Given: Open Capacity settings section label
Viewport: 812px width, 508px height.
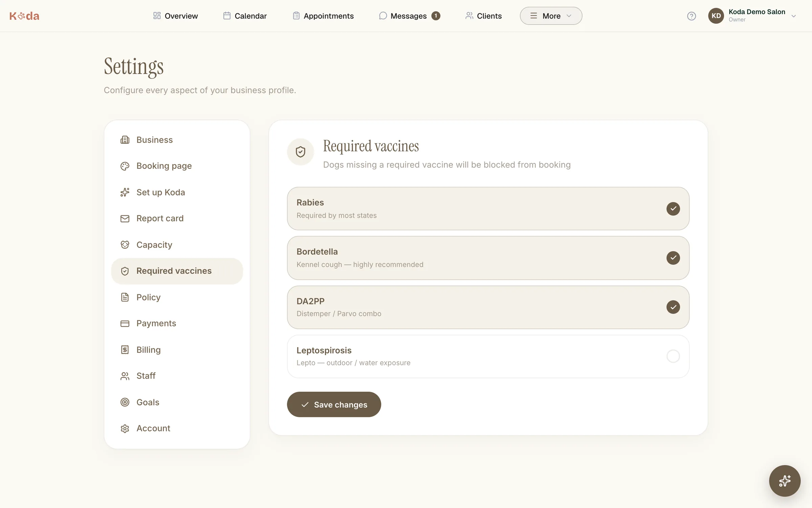Looking at the screenshot, I should 154,245.
